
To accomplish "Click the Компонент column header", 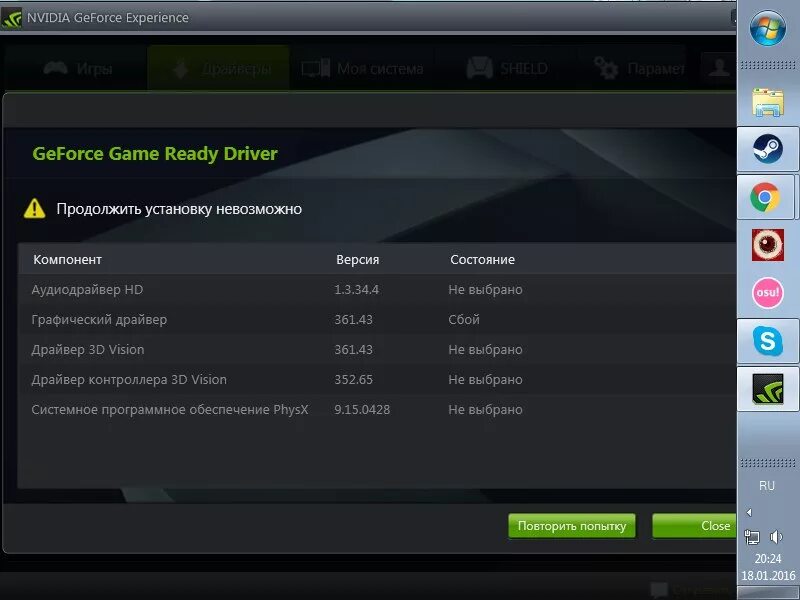I will click(x=67, y=260).
